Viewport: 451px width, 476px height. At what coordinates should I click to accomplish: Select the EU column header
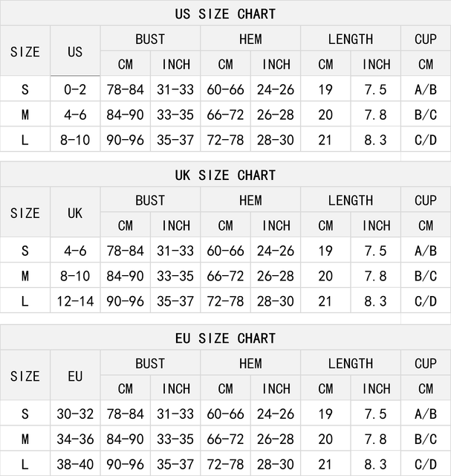coord(75,376)
